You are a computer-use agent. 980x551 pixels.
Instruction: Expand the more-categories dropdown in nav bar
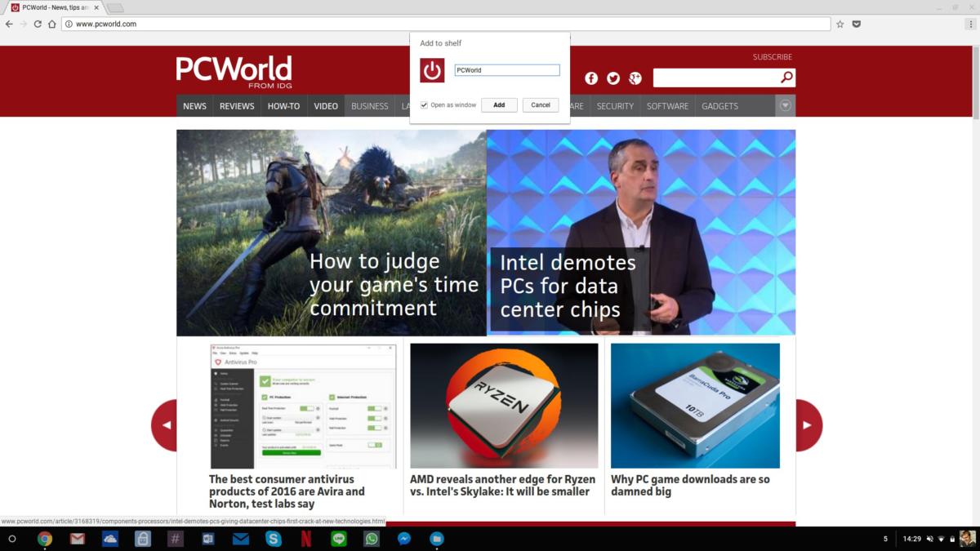[786, 105]
